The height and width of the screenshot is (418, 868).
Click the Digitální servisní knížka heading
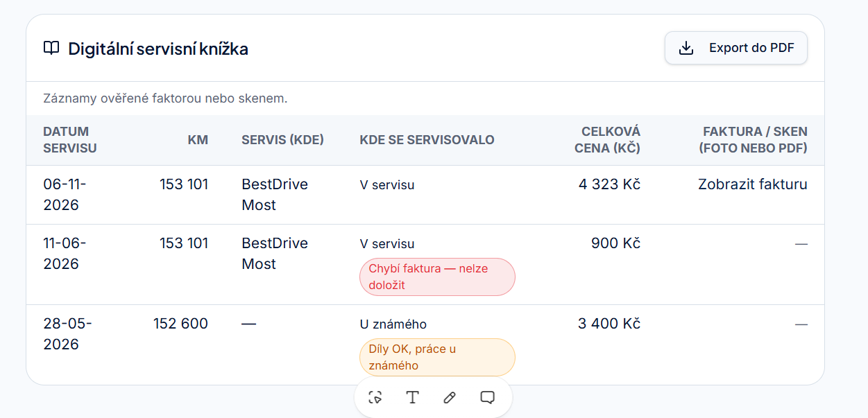click(158, 49)
